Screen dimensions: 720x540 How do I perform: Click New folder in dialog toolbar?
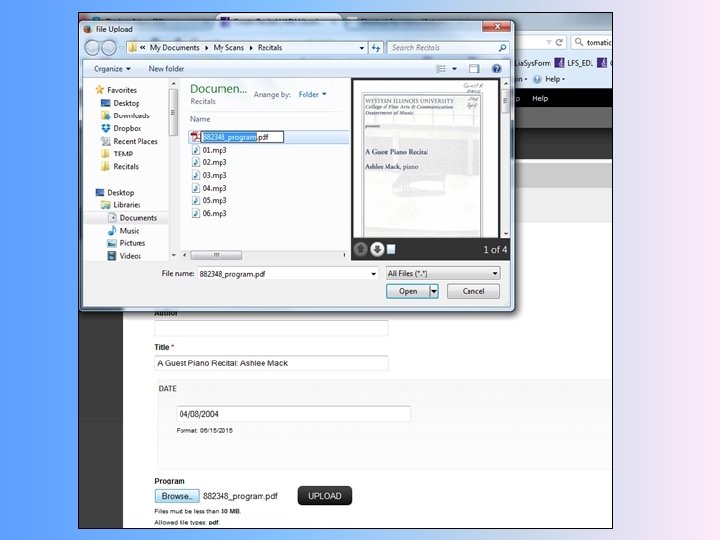point(166,69)
